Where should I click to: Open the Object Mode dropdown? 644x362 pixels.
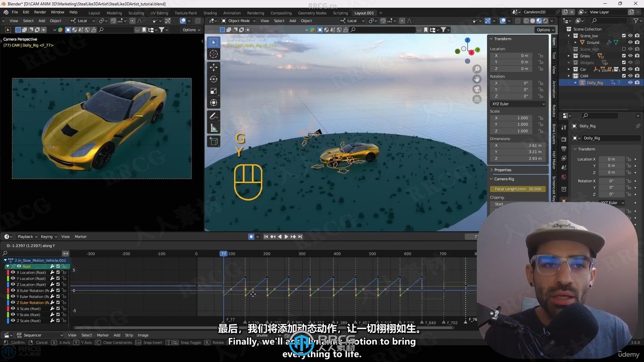pos(238,21)
